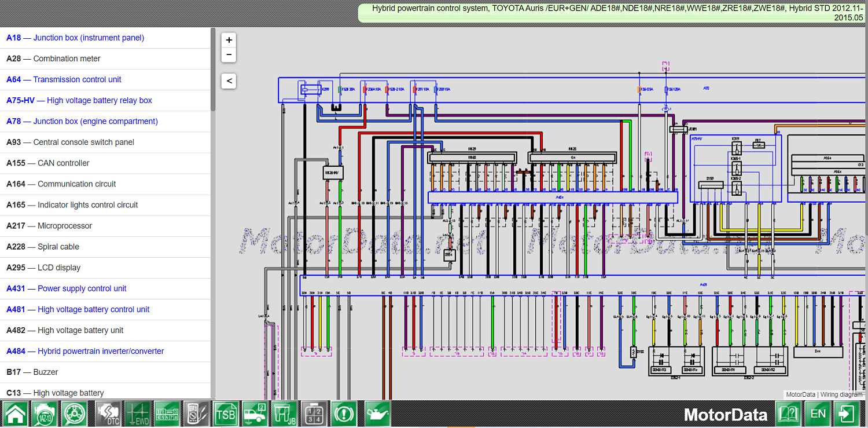Switch language with the EN button
The image size is (868, 428).
pyautogui.click(x=818, y=414)
